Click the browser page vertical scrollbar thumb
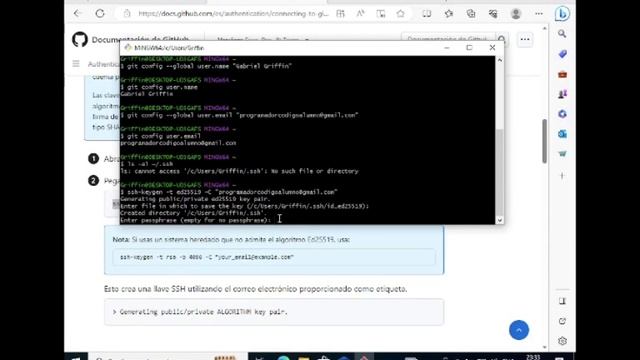 [544, 141]
